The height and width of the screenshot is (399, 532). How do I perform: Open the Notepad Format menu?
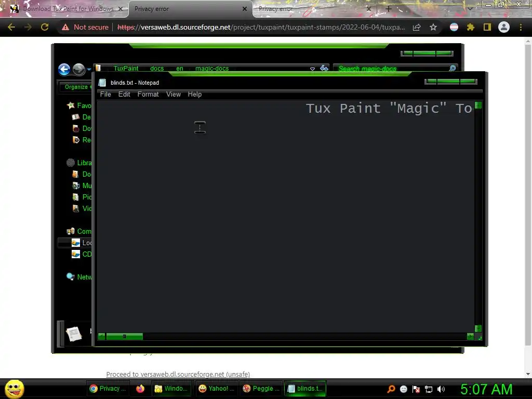coord(148,95)
